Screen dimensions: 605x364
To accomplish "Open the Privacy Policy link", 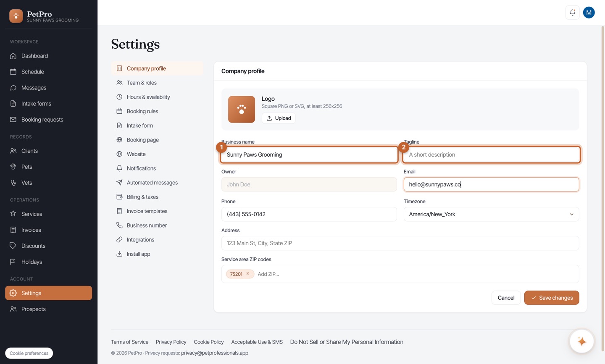I will pyautogui.click(x=171, y=342).
